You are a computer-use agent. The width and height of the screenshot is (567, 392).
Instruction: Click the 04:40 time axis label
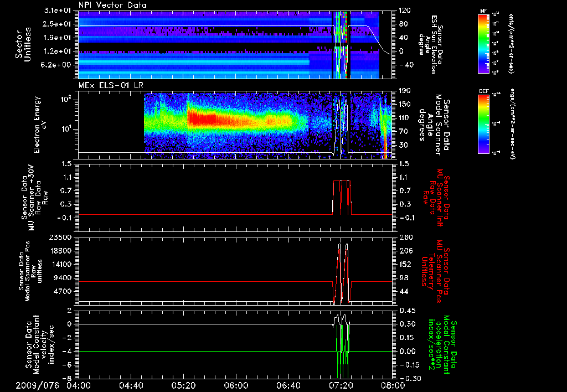[131, 385]
